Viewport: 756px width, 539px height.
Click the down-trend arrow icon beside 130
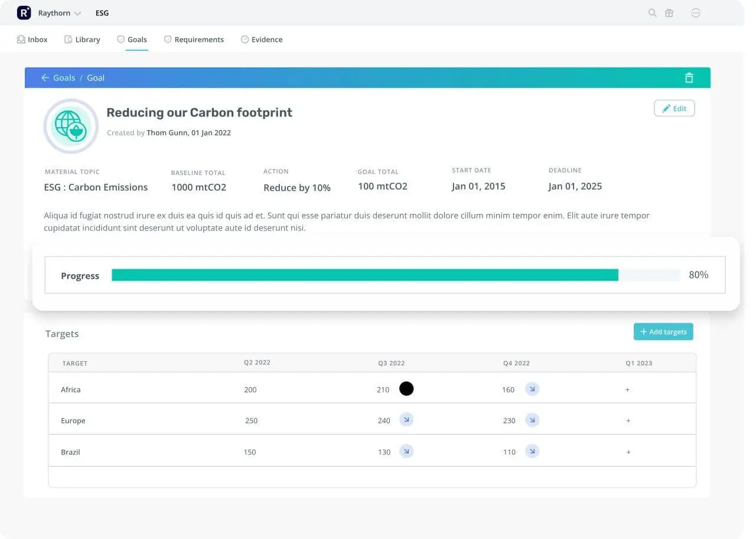point(406,452)
